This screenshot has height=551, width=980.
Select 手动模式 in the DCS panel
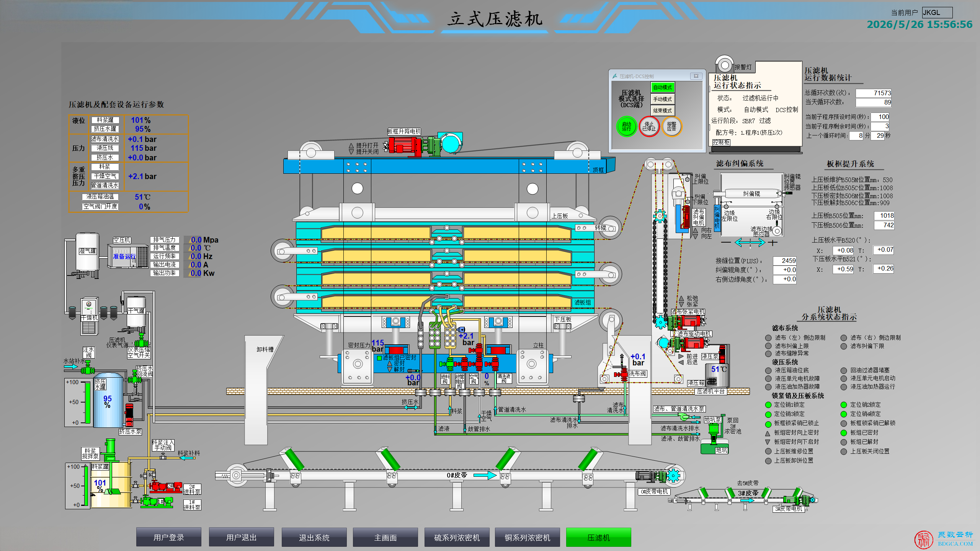(x=662, y=99)
